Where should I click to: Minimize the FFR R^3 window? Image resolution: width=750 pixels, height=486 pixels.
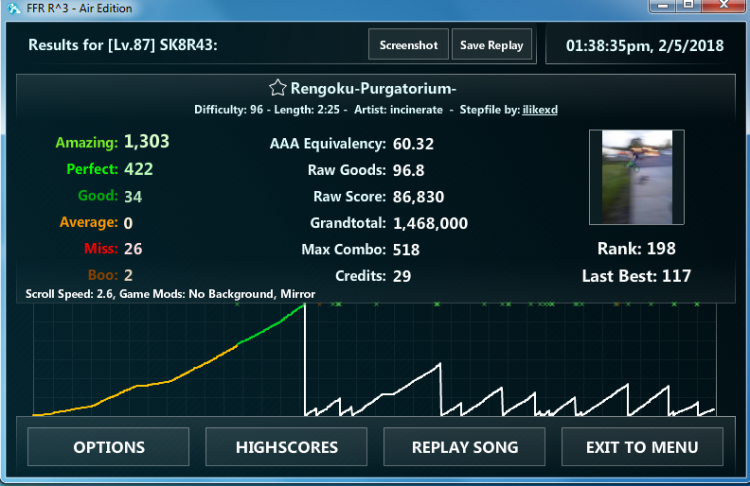point(662,6)
